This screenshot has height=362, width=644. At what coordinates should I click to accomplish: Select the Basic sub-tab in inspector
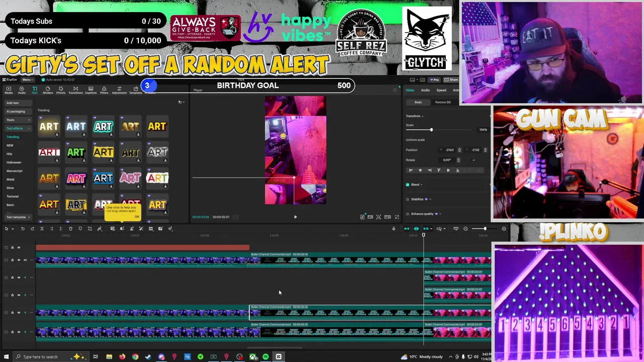click(x=418, y=102)
